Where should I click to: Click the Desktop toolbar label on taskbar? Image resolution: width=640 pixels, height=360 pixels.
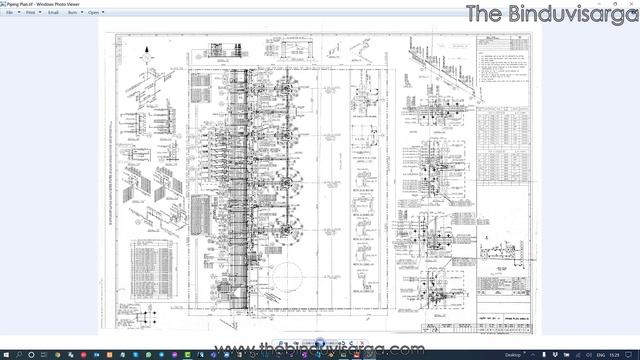[x=513, y=355]
